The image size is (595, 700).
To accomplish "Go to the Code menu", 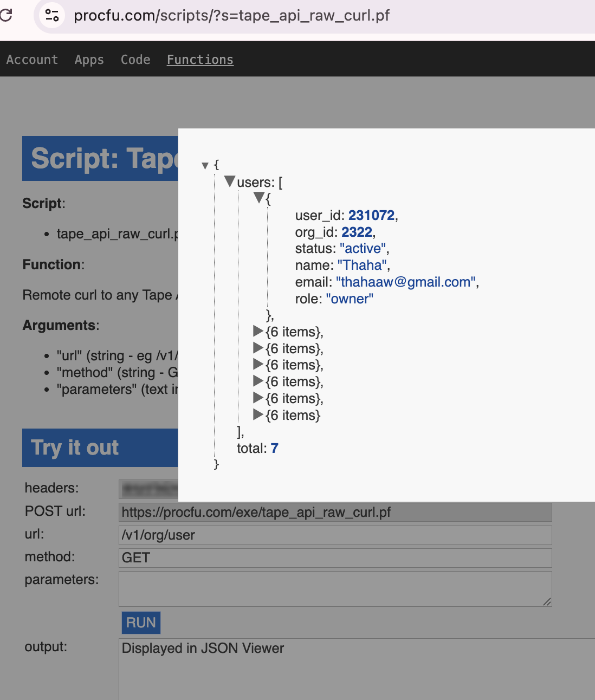I will [135, 60].
